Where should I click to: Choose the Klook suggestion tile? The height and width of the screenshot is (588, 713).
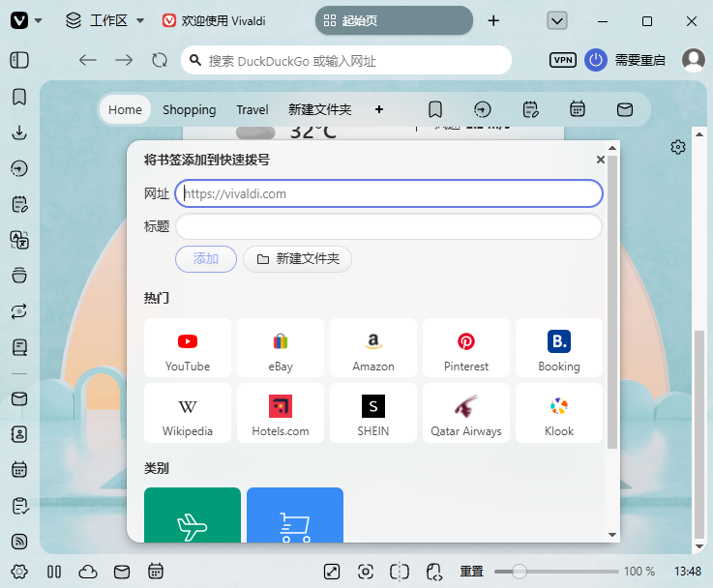(x=559, y=413)
